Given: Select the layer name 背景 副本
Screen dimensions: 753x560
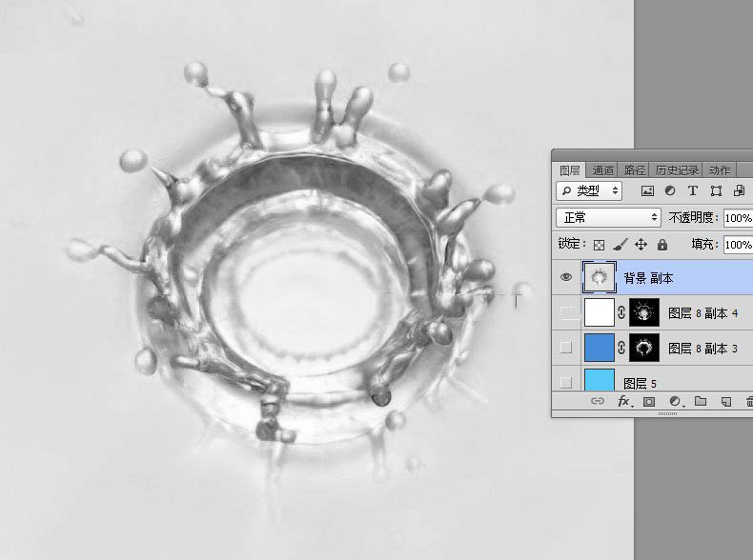Looking at the screenshot, I should coord(648,278).
